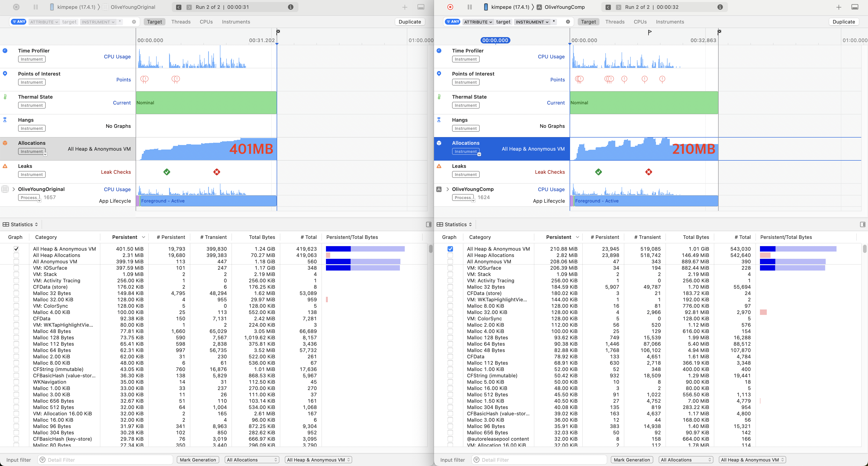Open run info icon in right window

(720, 7)
